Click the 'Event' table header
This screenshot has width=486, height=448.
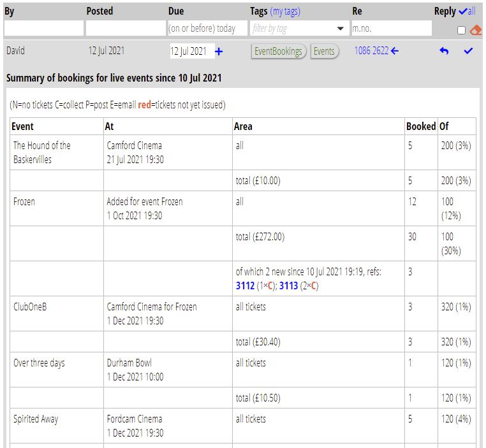57,126
